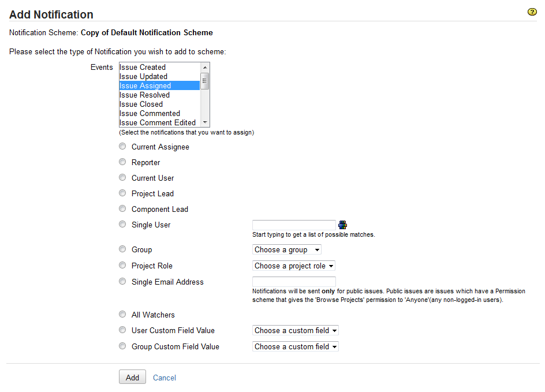This screenshot has height=392, width=545.
Task: Choose the All Watchers radio option
Action: coord(122,315)
